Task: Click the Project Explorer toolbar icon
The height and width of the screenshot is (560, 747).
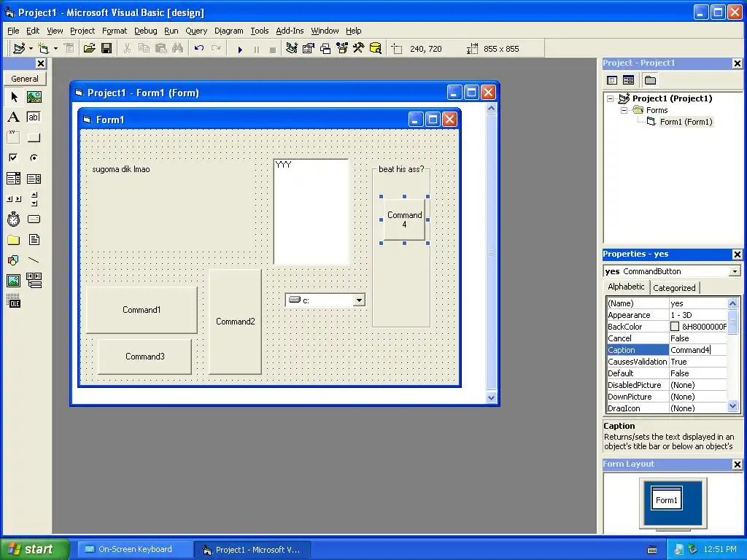Action: pyautogui.click(x=292, y=49)
